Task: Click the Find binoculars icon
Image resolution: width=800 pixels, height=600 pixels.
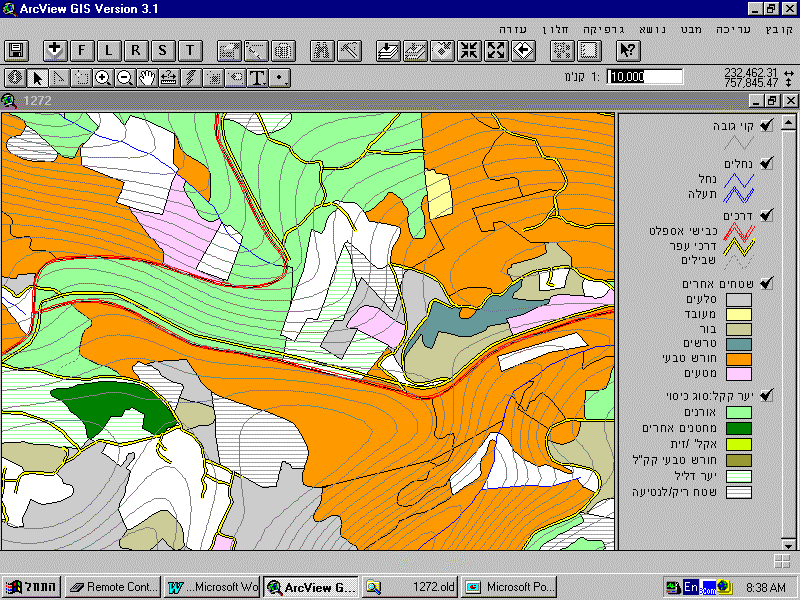Action: click(322, 50)
